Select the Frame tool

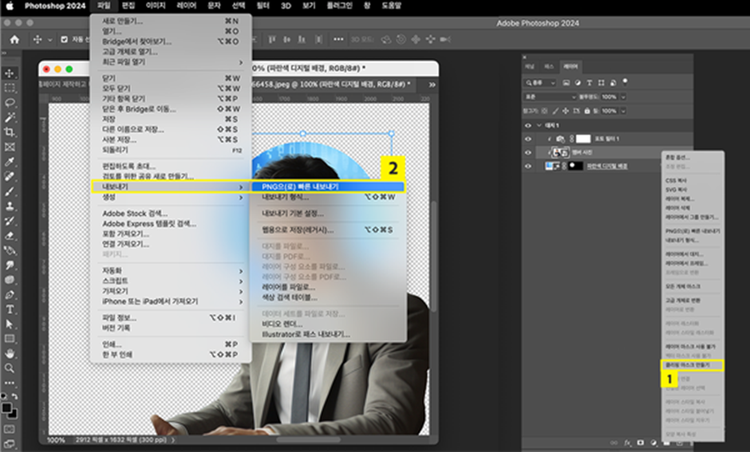[x=10, y=147]
